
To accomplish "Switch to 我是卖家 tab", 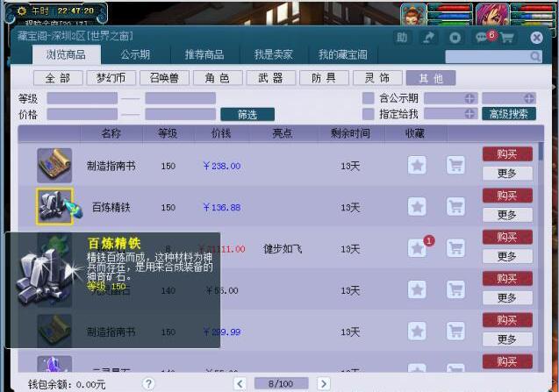I will pyautogui.click(x=274, y=55).
